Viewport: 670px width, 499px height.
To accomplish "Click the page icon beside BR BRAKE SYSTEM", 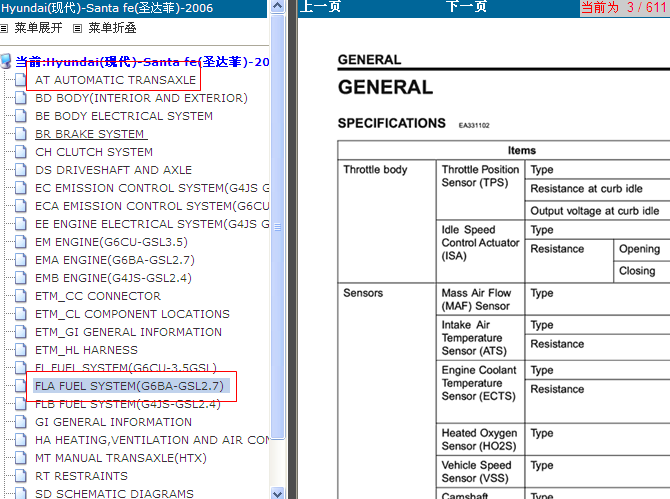I will 21,134.
